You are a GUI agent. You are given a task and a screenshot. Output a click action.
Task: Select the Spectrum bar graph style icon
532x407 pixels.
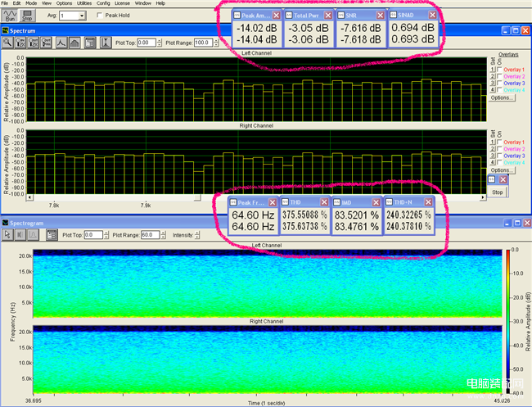(x=74, y=43)
